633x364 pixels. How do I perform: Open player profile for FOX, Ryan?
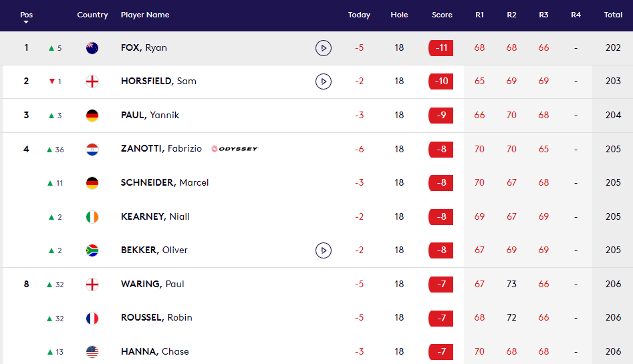(144, 48)
